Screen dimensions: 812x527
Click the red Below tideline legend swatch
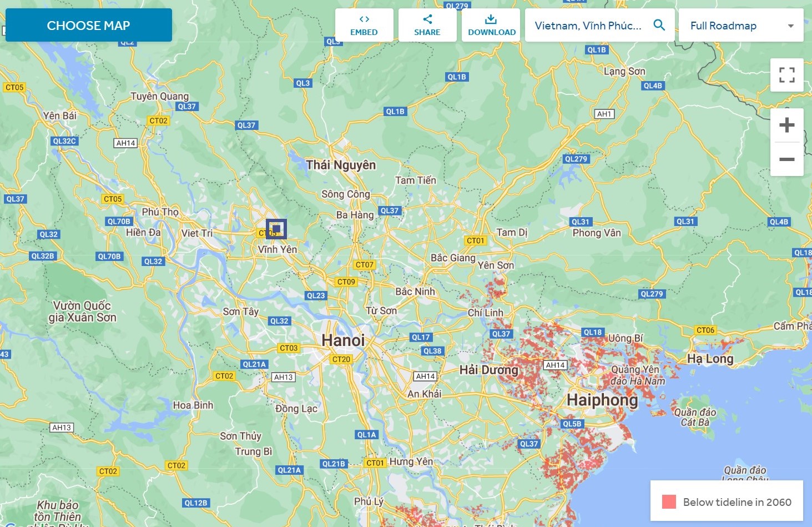[x=669, y=502]
